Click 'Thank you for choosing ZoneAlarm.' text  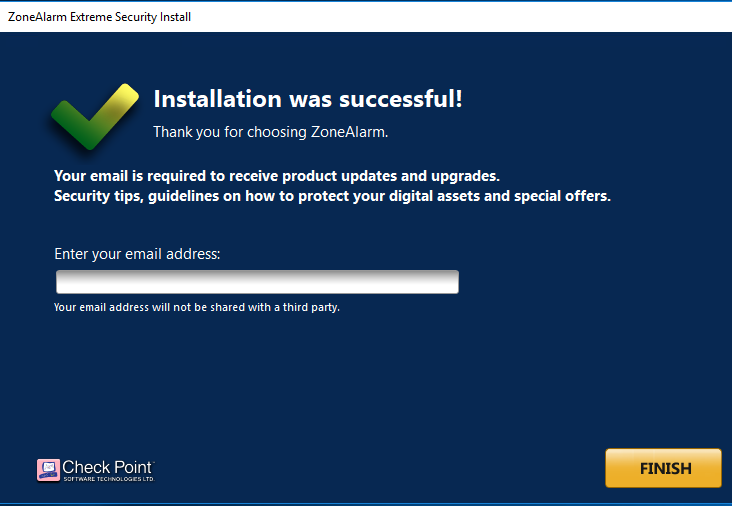(271, 132)
